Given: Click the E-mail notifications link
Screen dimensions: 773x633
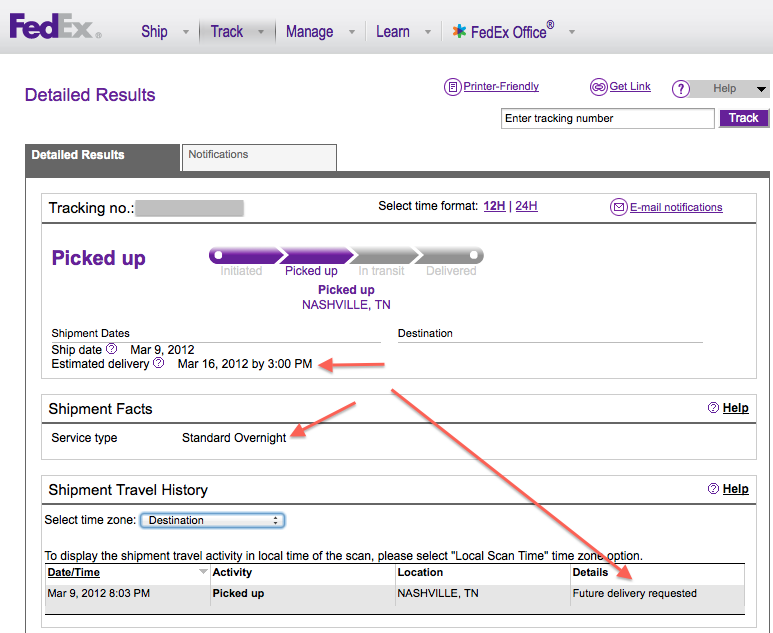Looking at the screenshot, I should coord(676,207).
